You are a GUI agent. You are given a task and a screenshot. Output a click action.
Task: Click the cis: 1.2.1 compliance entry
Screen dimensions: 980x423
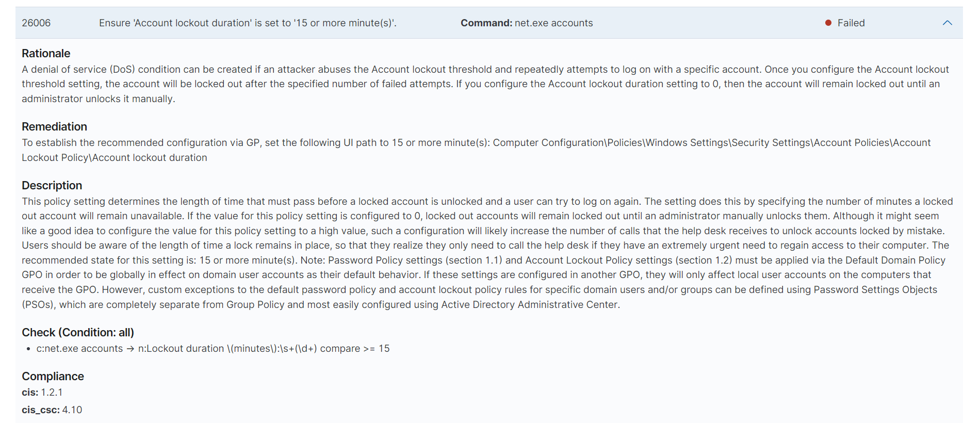coord(42,393)
